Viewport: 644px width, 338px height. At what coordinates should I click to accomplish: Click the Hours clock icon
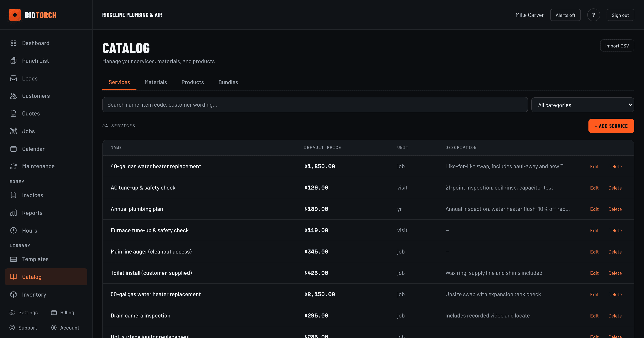(13, 231)
